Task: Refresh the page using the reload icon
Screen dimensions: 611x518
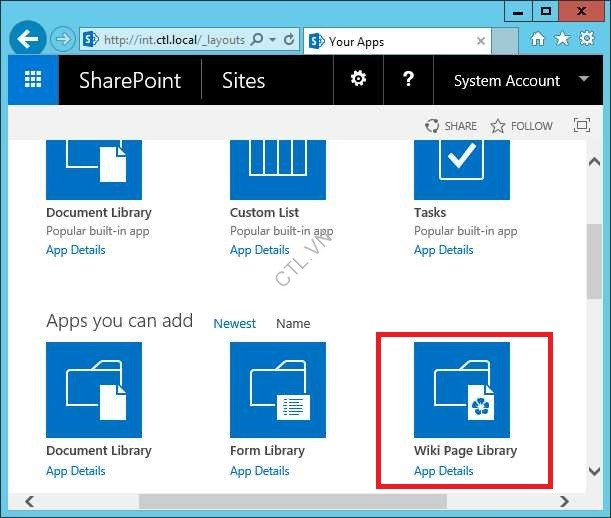Action: pyautogui.click(x=290, y=40)
